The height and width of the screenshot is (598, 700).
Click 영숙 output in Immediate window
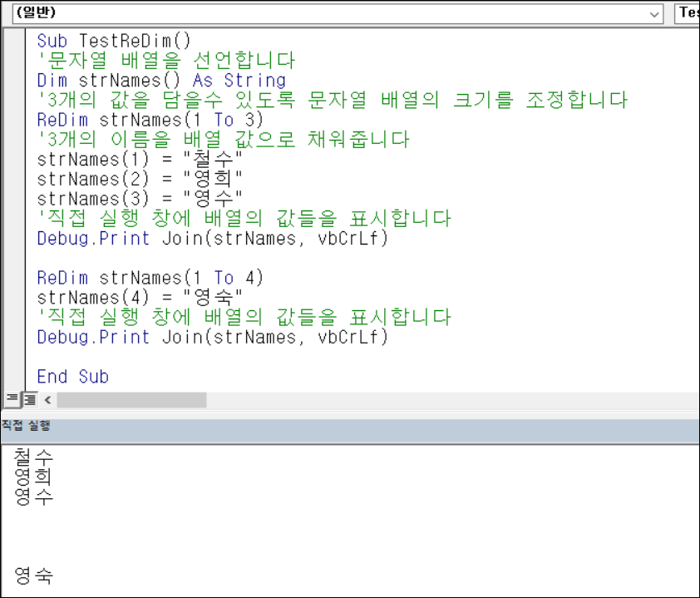[x=34, y=576]
